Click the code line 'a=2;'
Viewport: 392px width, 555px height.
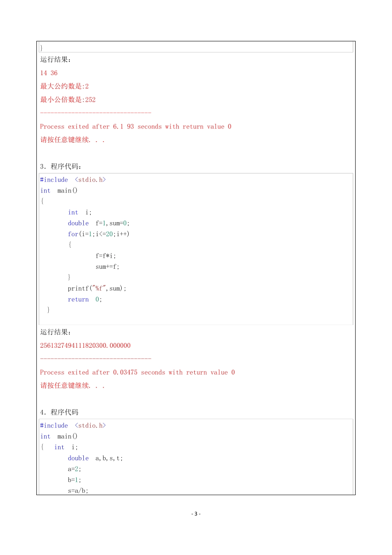pyautogui.click(x=75, y=469)
